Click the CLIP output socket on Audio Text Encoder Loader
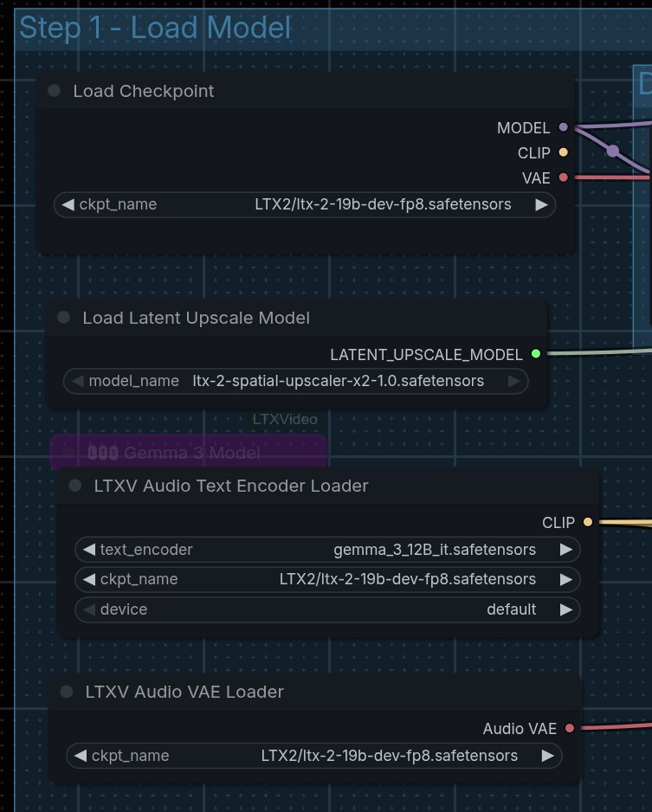 click(588, 522)
